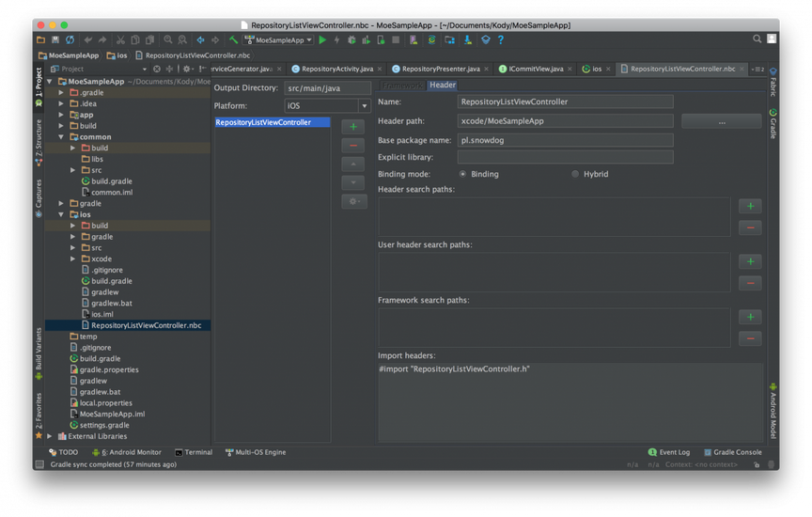Expand the app module folder
Image resolution: width=812 pixels, height=517 pixels.
pyautogui.click(x=61, y=115)
